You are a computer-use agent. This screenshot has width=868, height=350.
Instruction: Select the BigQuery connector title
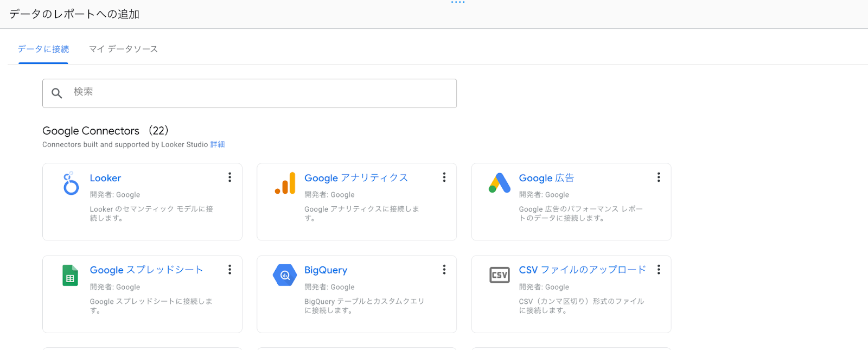pyautogui.click(x=325, y=270)
